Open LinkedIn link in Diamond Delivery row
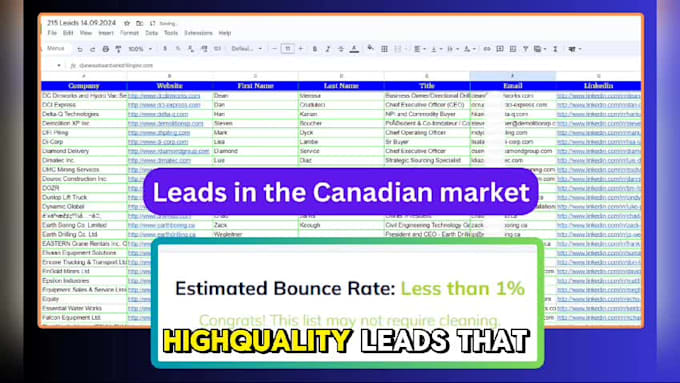This screenshot has width=680, height=383. (599, 151)
